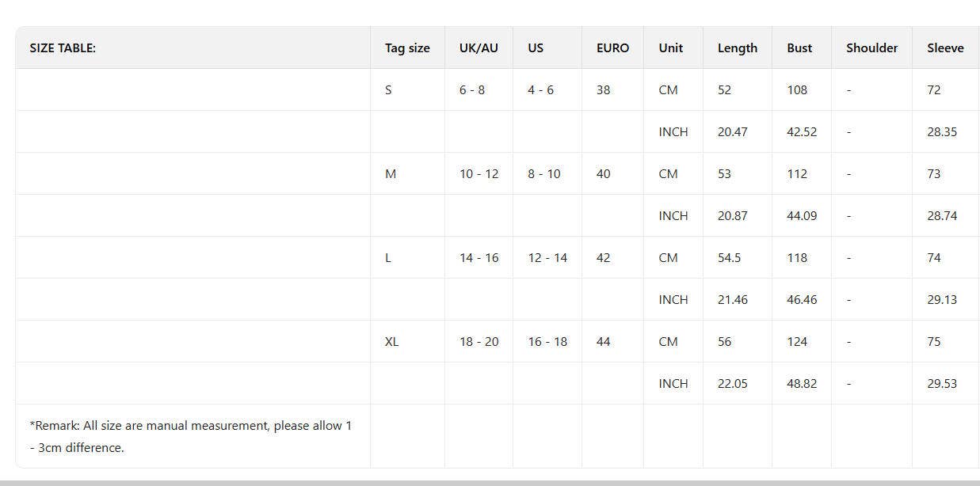This screenshot has width=980, height=486.
Task: Select the '48.82' bust inch value
Action: [802, 384]
